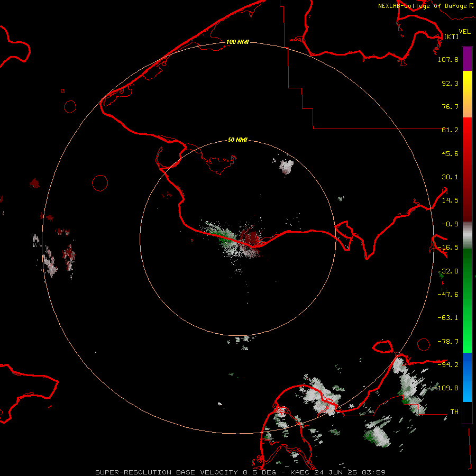
Task: Click the 76.7 scale value
Action: pos(450,106)
